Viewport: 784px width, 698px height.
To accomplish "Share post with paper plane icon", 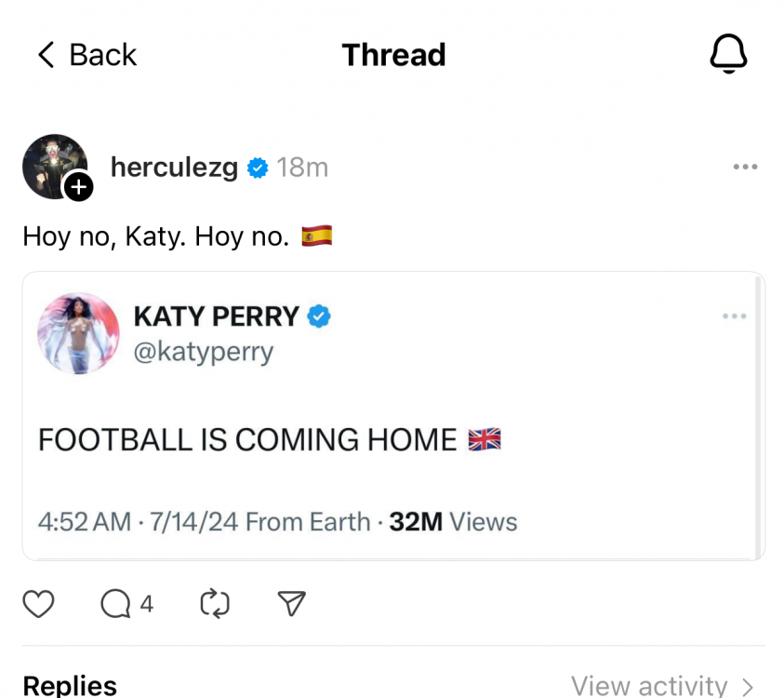I will 292,605.
